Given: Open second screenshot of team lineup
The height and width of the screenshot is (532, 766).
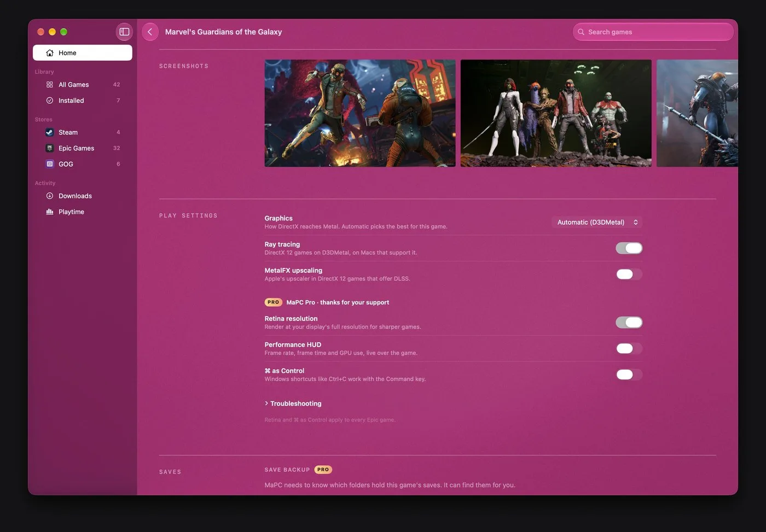Looking at the screenshot, I should (556, 113).
